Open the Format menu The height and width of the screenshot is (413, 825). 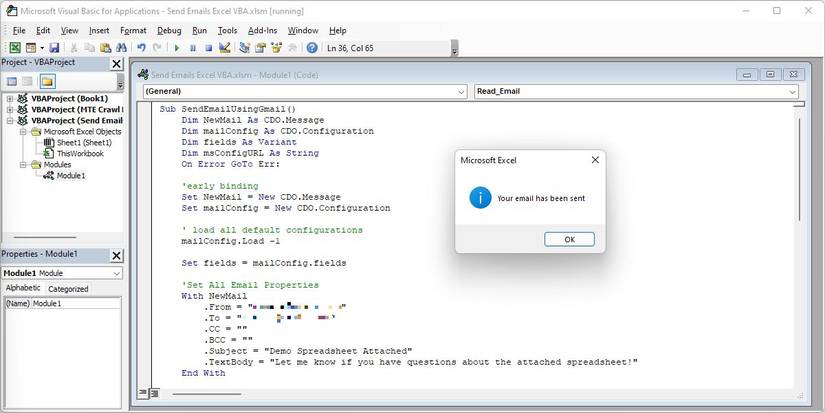point(133,31)
